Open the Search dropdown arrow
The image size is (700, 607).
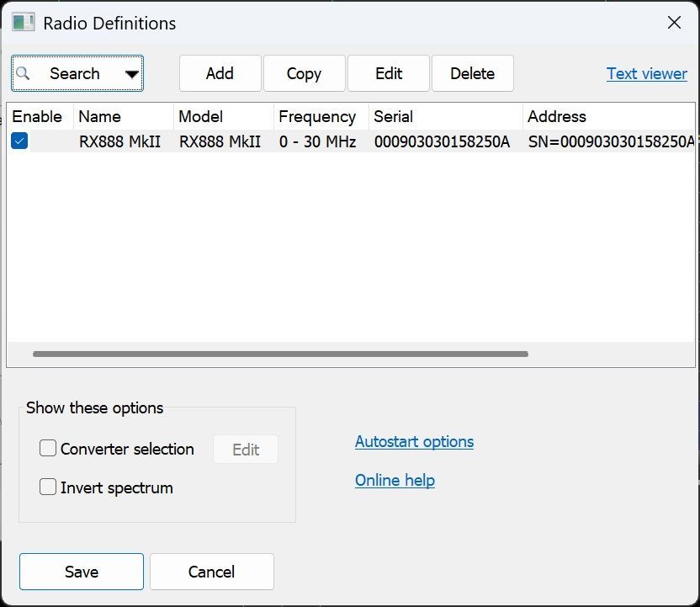(x=131, y=74)
